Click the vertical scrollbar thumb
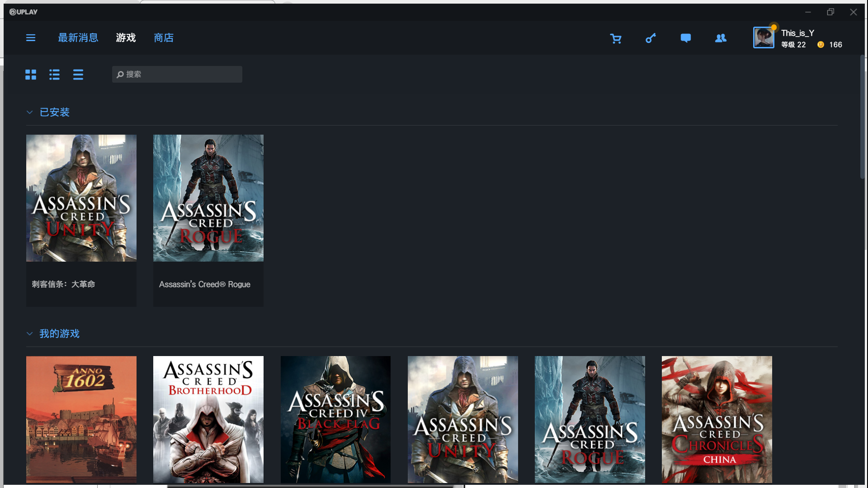 (x=863, y=117)
